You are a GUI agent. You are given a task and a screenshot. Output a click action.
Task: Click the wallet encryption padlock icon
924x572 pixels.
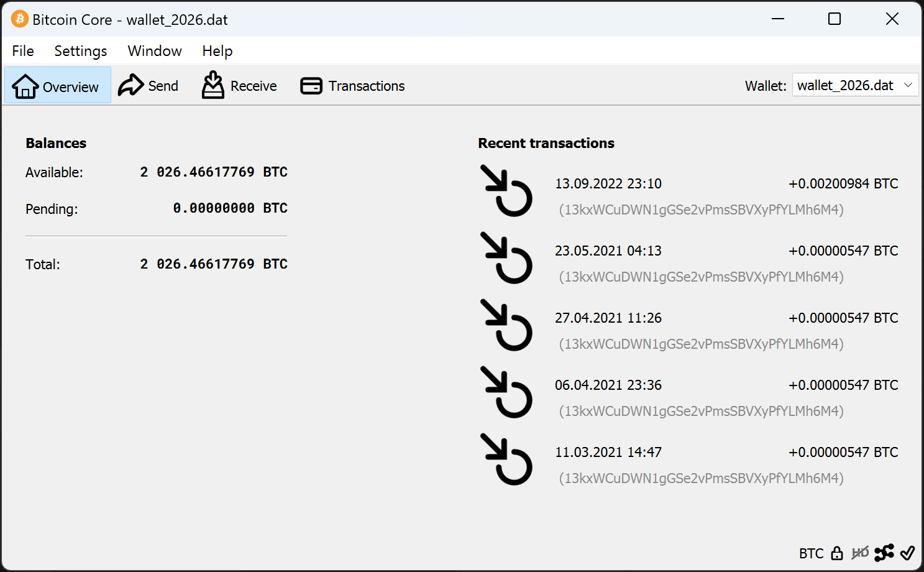pos(837,553)
